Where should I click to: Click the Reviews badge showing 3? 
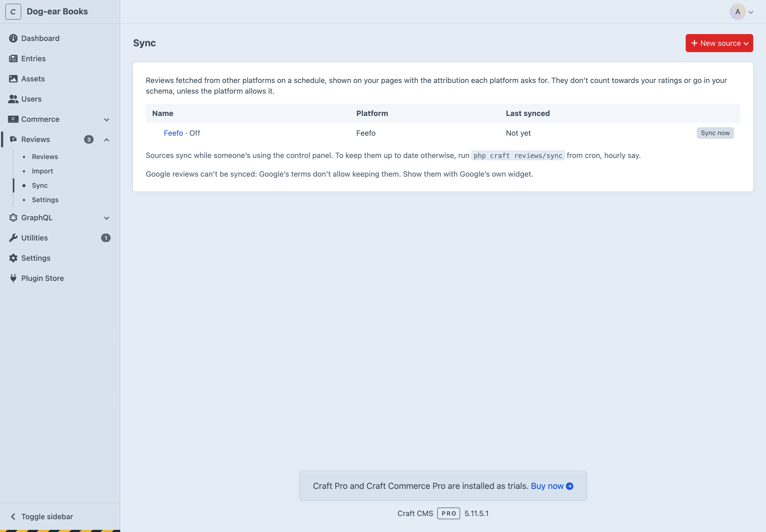[89, 140]
